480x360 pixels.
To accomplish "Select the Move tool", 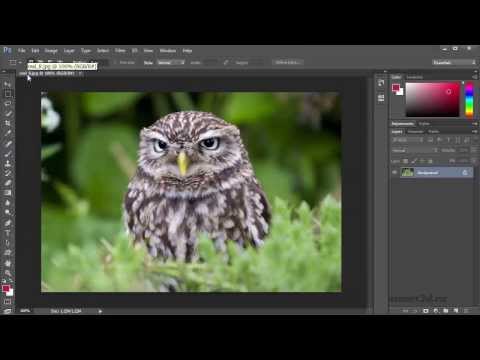I will click(8, 84).
